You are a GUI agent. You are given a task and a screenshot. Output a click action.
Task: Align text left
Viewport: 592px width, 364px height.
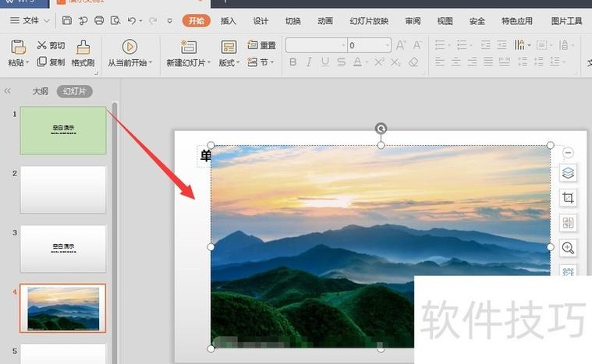(x=439, y=62)
